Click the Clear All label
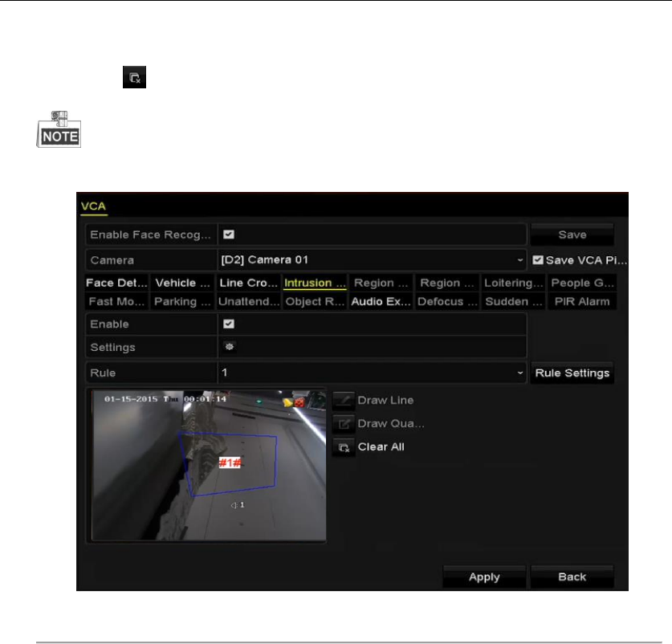The width and height of the screenshot is (672, 644). 381,447
